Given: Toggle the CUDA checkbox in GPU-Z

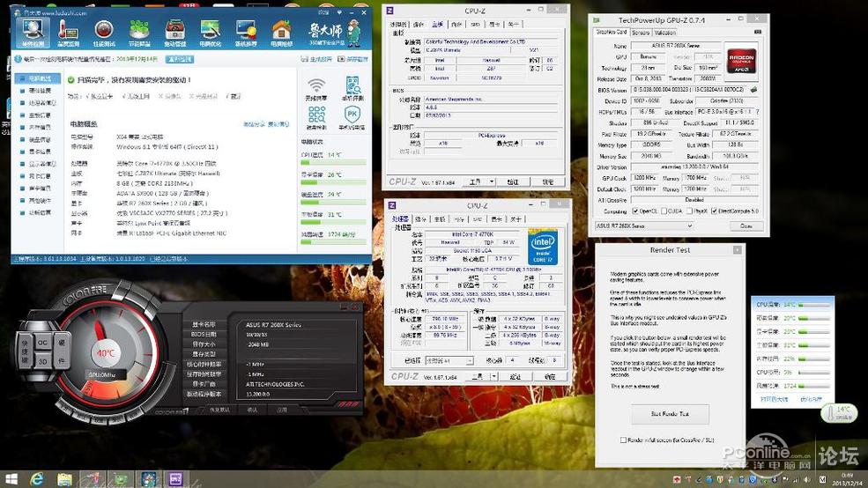Looking at the screenshot, I should pyautogui.click(x=664, y=211).
